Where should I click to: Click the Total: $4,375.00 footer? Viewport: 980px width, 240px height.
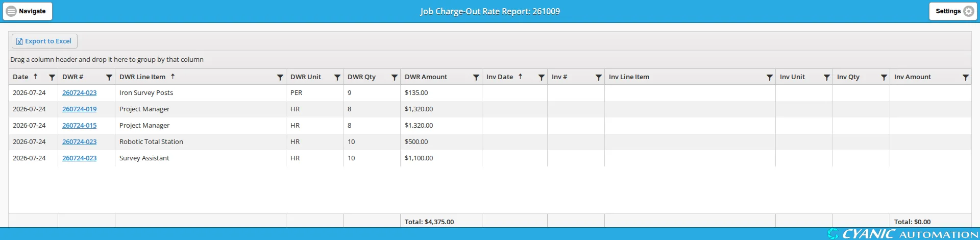(x=429, y=222)
